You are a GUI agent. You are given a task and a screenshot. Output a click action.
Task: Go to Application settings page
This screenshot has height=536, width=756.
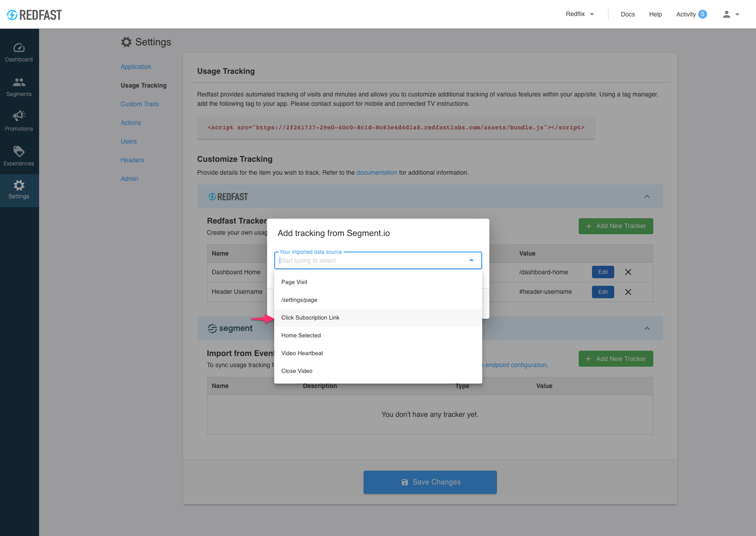pos(136,67)
